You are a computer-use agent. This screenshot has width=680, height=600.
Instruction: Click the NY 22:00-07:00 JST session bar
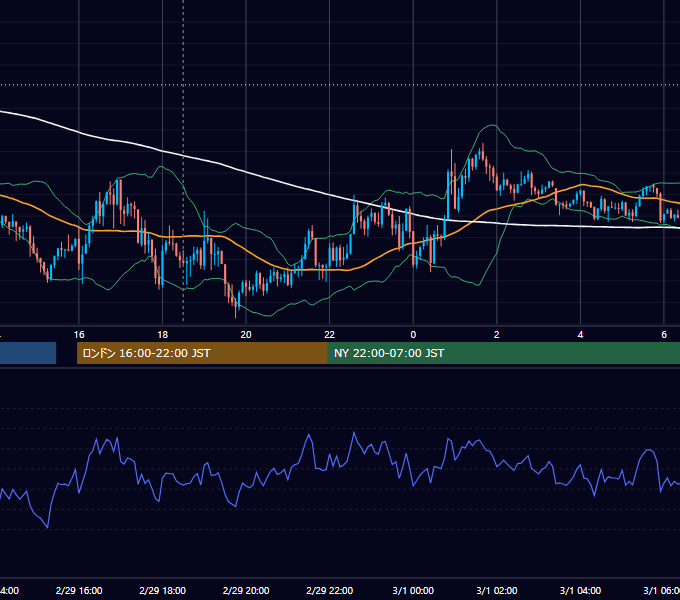(x=503, y=353)
